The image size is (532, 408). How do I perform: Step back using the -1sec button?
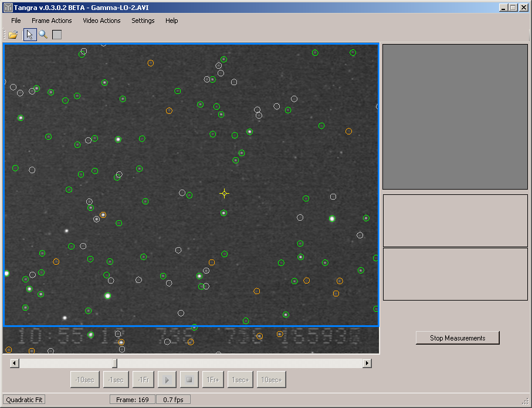tap(116, 380)
